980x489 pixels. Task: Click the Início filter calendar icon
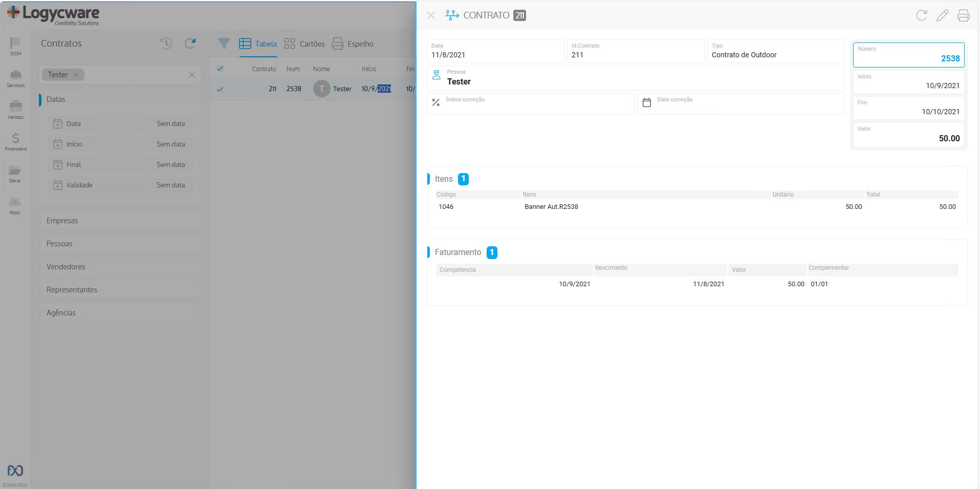point(58,144)
